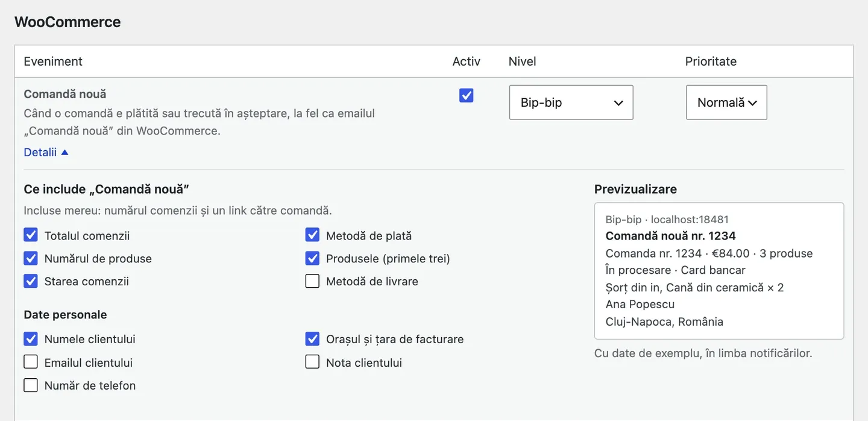Enable the Metodă de livrare checkbox
Image resolution: width=868 pixels, height=421 pixels.
point(312,281)
